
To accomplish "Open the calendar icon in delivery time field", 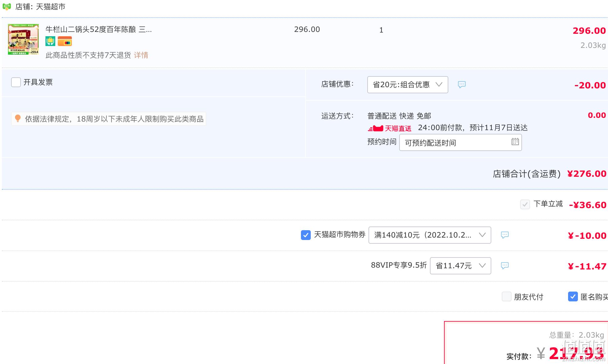I will (x=515, y=141).
